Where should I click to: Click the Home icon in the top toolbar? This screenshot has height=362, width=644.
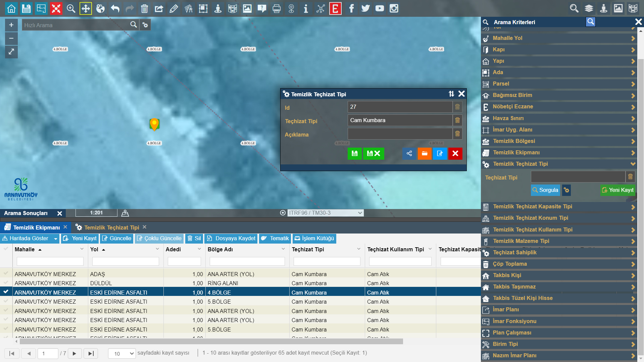point(11,8)
